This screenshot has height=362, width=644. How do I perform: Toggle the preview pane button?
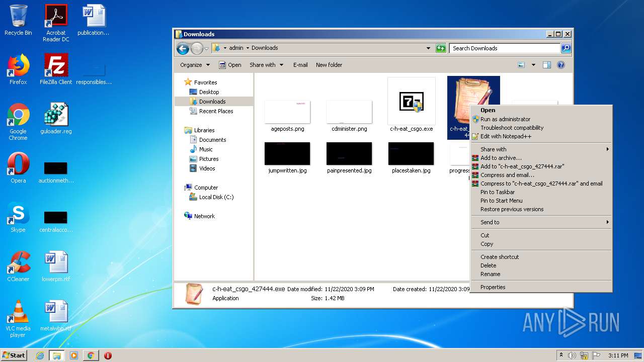point(547,65)
